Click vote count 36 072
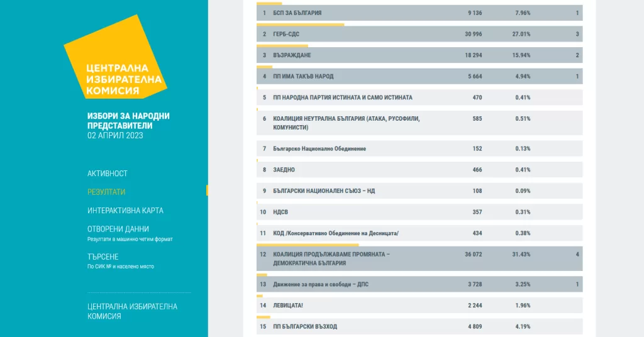 click(473, 255)
